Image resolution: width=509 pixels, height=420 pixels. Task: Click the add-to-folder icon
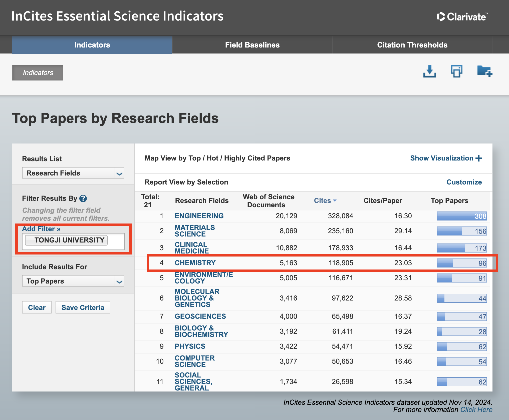coord(484,72)
